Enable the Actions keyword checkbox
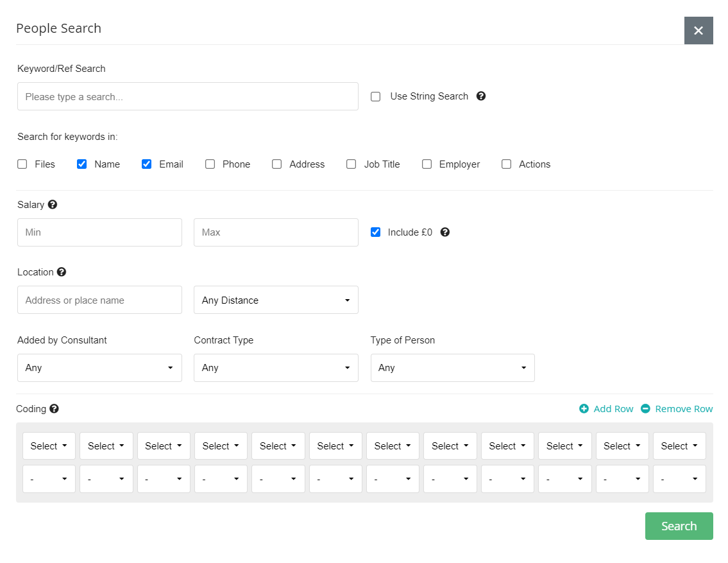728x563 pixels. point(507,164)
